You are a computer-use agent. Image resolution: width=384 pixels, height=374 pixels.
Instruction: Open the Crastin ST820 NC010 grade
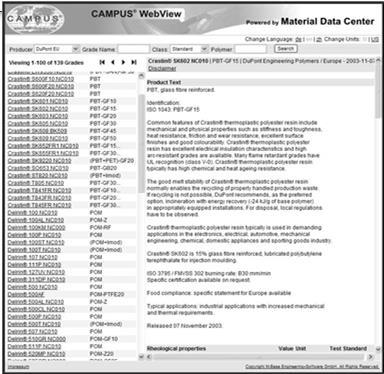pyautogui.click(x=37, y=175)
